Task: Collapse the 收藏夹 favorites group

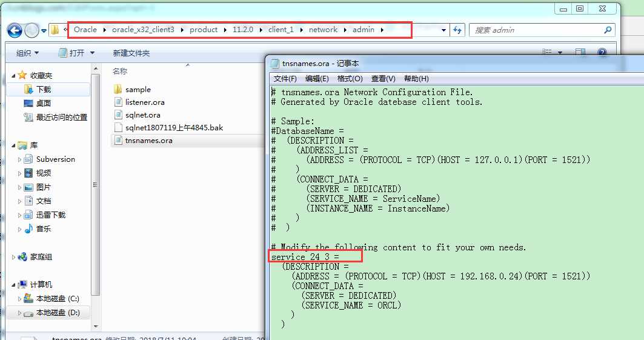Action: pos(13,76)
